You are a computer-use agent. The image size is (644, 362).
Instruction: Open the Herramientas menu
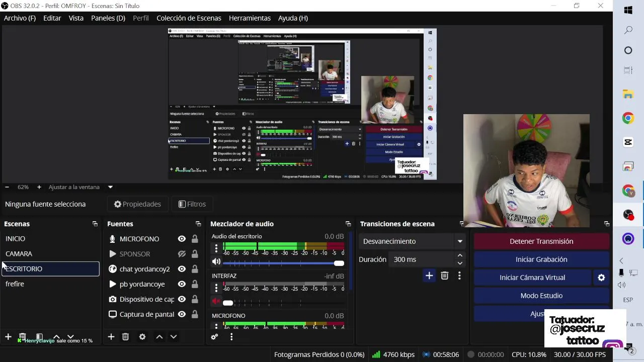[250, 18]
